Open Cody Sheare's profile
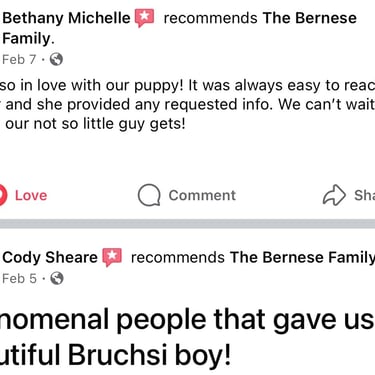The height and width of the screenshot is (375, 375). pyautogui.click(x=50, y=257)
